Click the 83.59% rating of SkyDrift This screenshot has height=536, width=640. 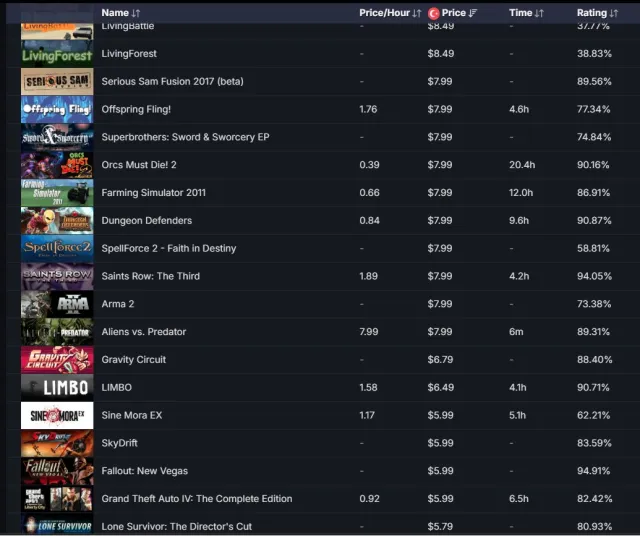point(594,443)
